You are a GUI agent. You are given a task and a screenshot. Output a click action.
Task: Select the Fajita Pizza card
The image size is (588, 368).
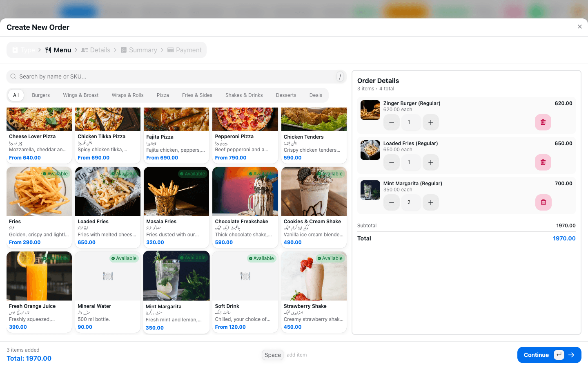[x=176, y=135]
